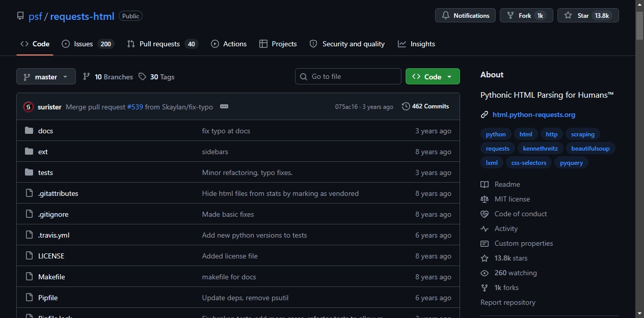The height and width of the screenshot is (318, 644).
Task: Open the Pipfile file
Action: click(x=48, y=298)
